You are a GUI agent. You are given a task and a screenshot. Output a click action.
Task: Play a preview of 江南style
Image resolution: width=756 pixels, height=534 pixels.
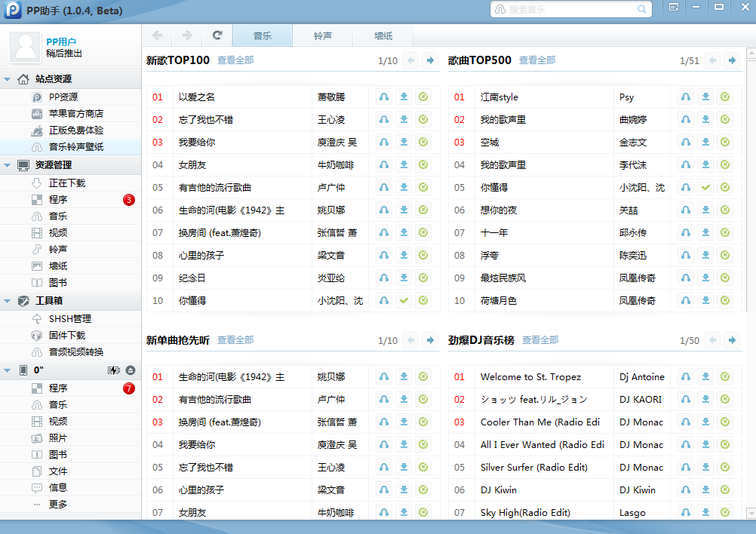[685, 97]
